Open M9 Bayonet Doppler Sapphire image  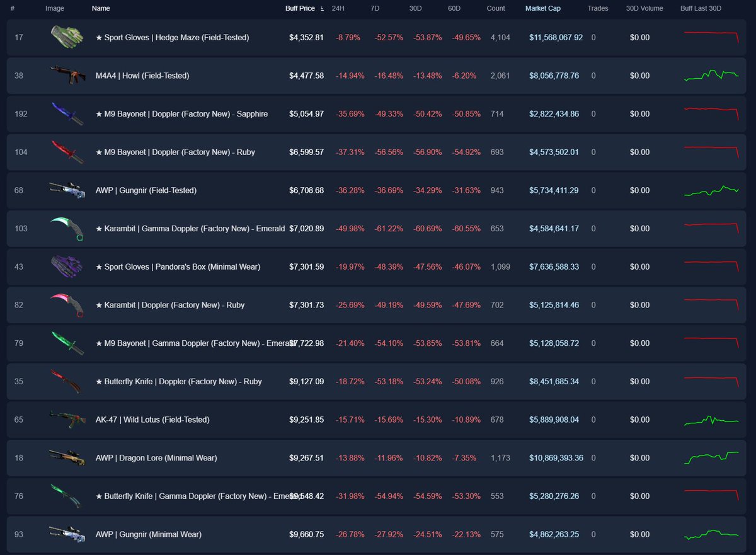point(67,114)
